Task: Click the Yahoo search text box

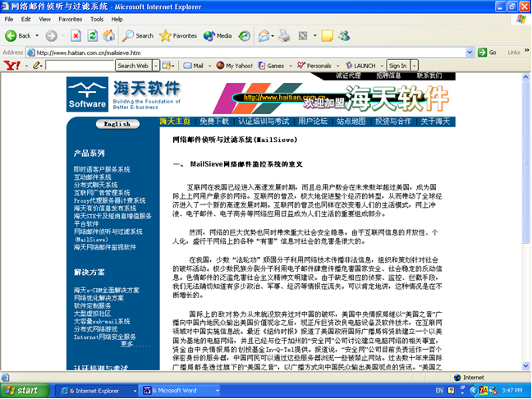Action: [80, 66]
